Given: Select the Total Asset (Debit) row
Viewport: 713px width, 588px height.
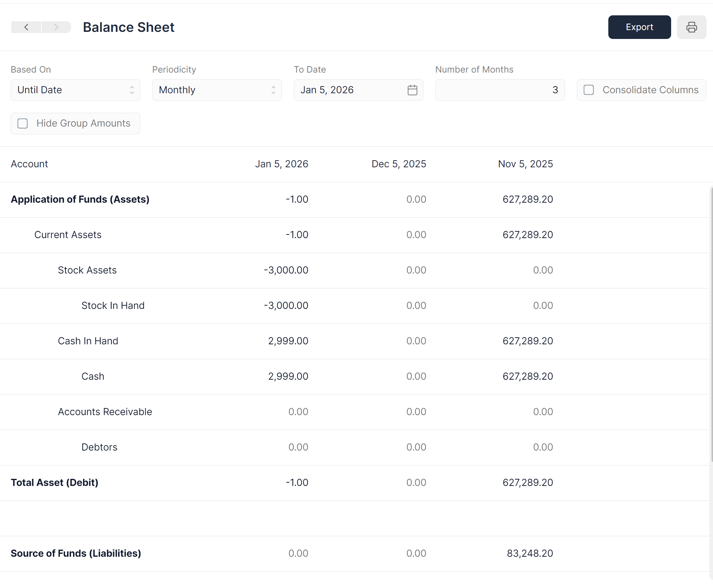Looking at the screenshot, I should tap(55, 482).
